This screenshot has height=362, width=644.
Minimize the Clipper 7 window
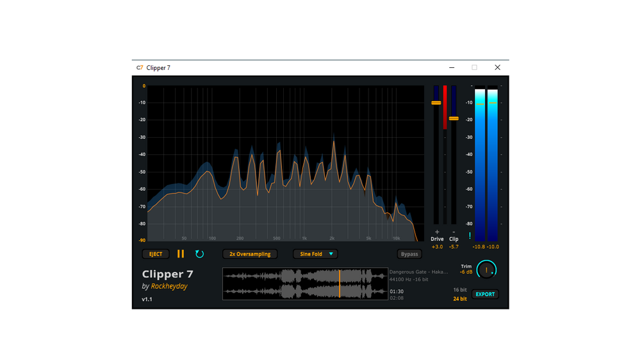click(452, 68)
